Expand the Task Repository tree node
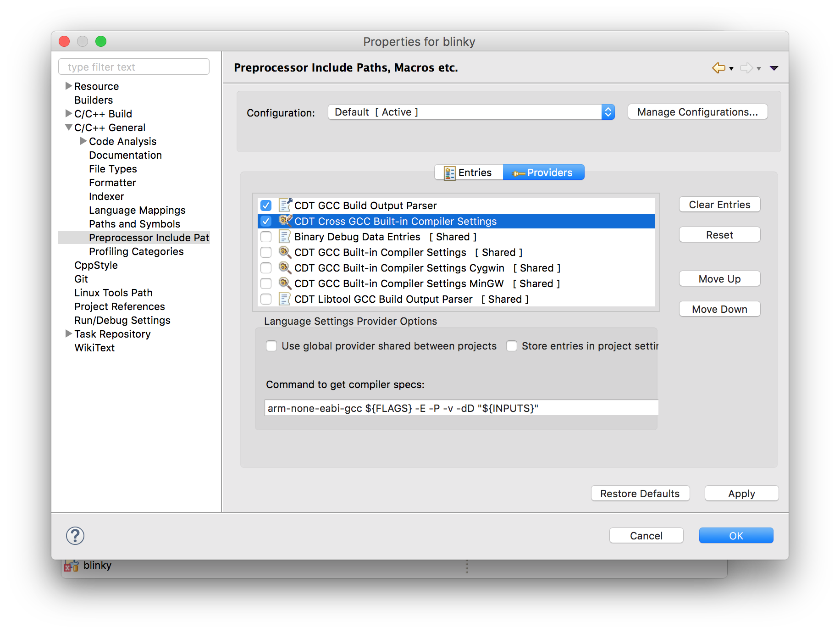This screenshot has width=840, height=633. pos(68,333)
